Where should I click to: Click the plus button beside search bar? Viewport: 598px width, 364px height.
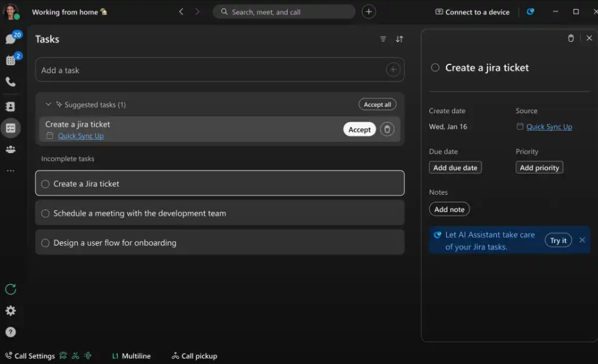click(x=369, y=12)
